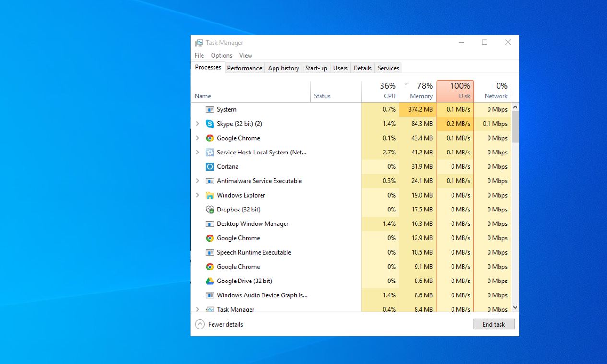Click the Task Manager icon in its title bar
Viewport: 607px width, 364px height.
199,42
